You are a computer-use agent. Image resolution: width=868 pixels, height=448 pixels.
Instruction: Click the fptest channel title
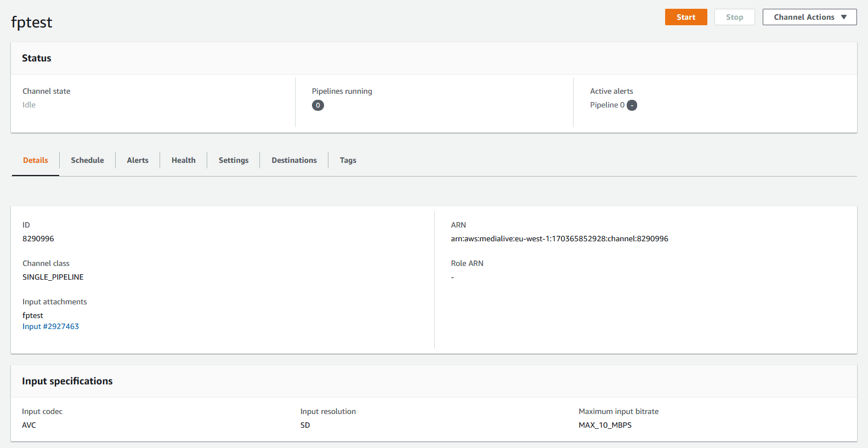coord(32,22)
